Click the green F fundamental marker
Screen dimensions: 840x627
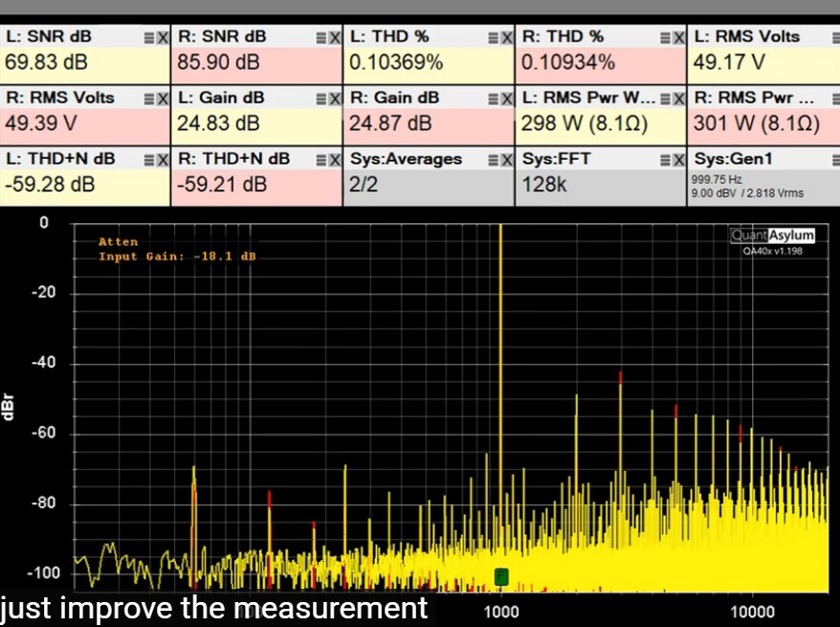501,576
